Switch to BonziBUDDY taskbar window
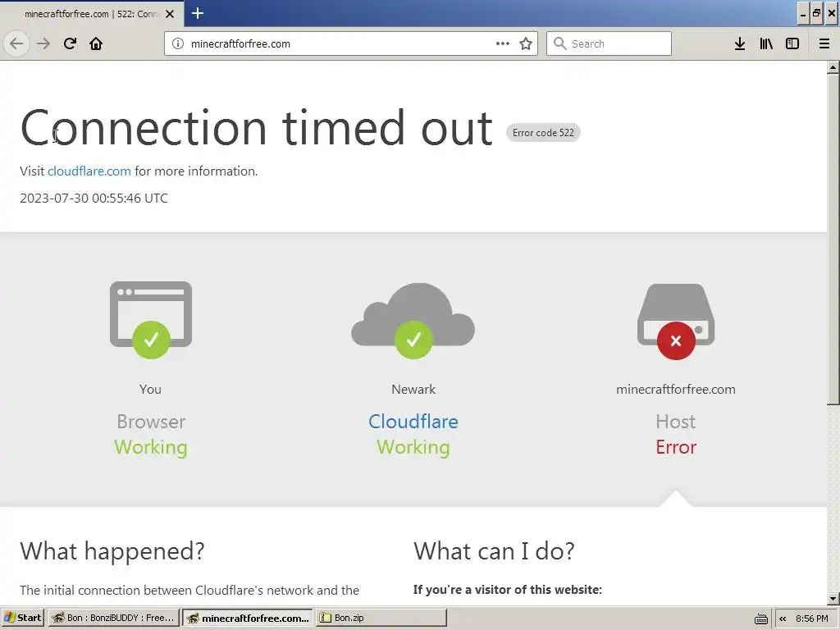This screenshot has width=840, height=630. pos(113,618)
